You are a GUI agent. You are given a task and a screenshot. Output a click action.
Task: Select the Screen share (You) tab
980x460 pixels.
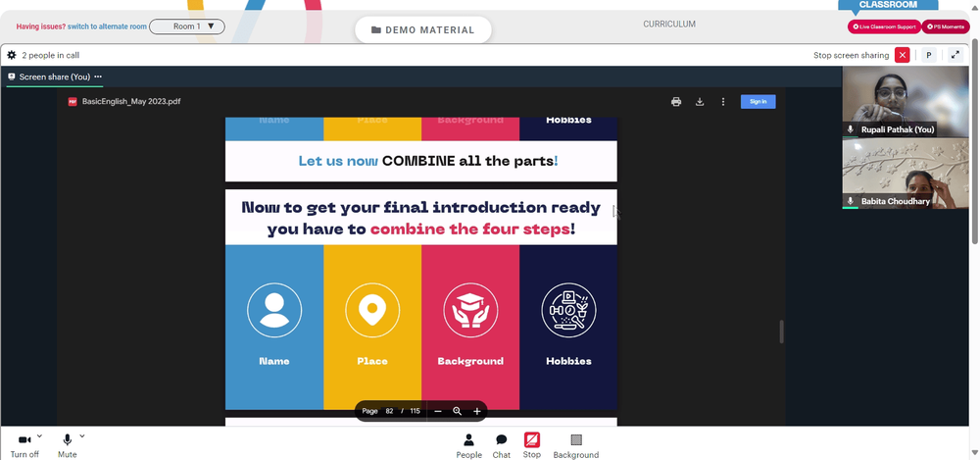pyautogui.click(x=54, y=77)
